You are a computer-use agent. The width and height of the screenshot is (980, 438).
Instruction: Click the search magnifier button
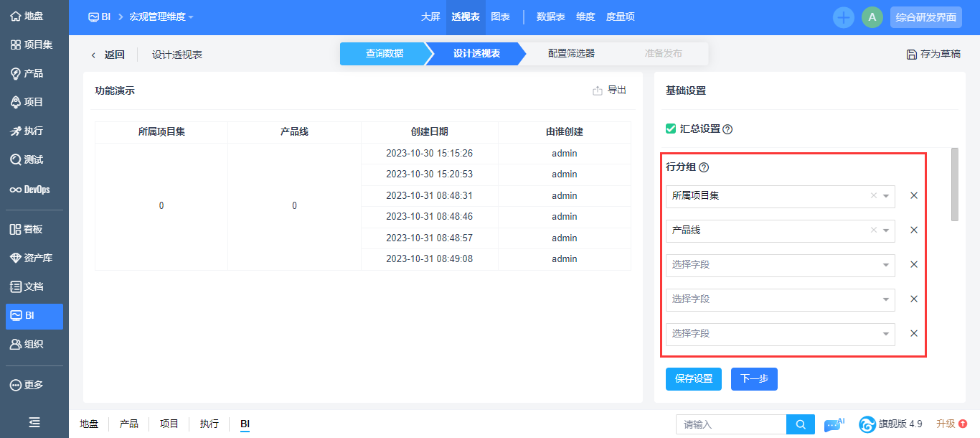801,424
